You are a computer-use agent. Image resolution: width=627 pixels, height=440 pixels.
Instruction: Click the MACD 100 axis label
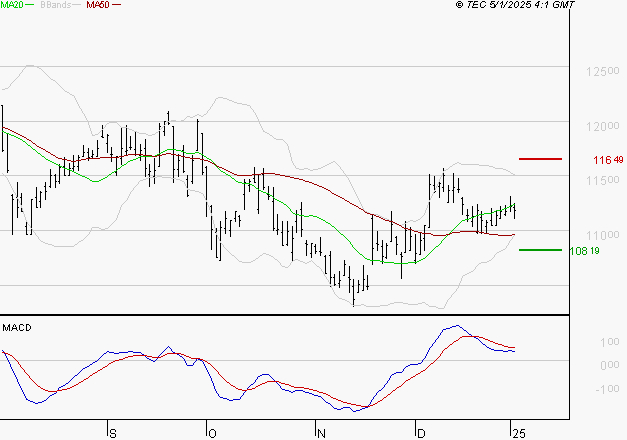click(610, 342)
